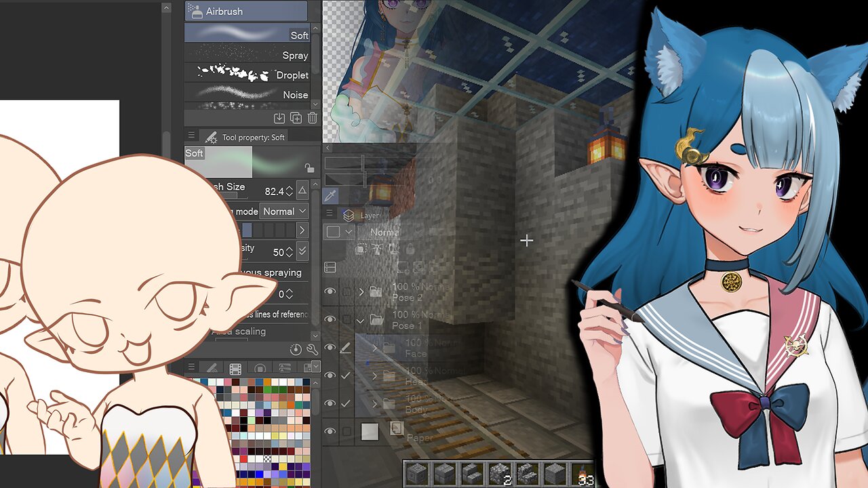The image size is (868, 488).
Task: Toggle set as reference layer icon
Action: (376, 249)
